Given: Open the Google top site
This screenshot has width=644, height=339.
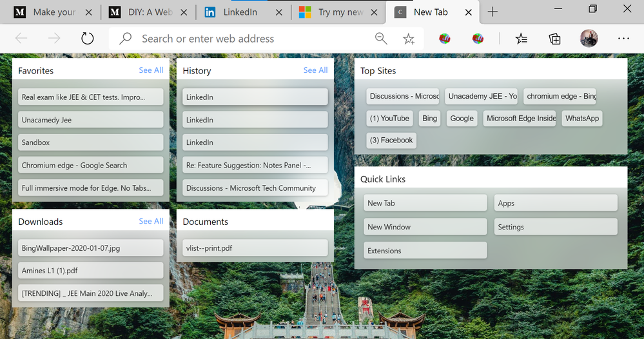Looking at the screenshot, I should [462, 118].
